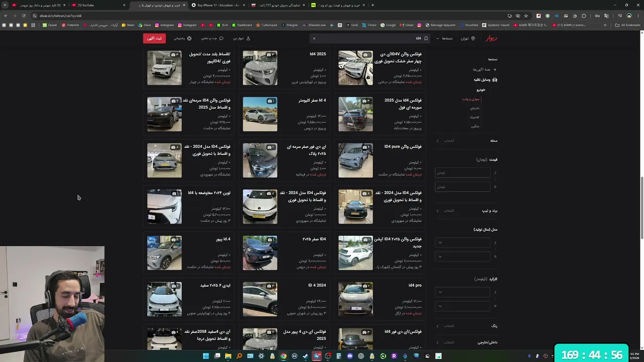Open the Kick bookmark
Viewport: 644px width, 362px height.
coord(222,25)
